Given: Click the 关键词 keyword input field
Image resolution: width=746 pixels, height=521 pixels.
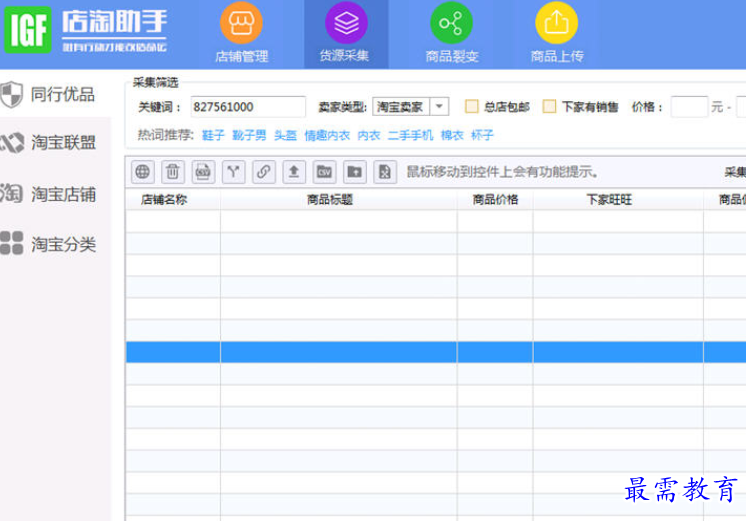Looking at the screenshot, I should (x=248, y=107).
